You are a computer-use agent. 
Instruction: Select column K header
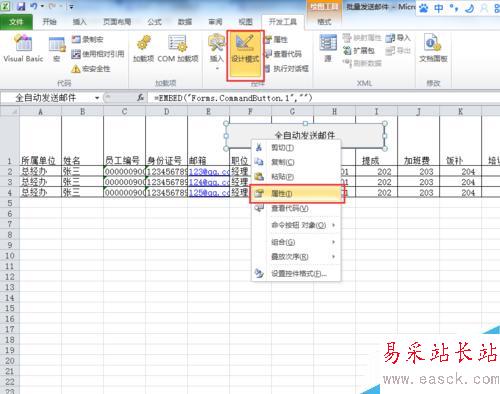pos(460,111)
